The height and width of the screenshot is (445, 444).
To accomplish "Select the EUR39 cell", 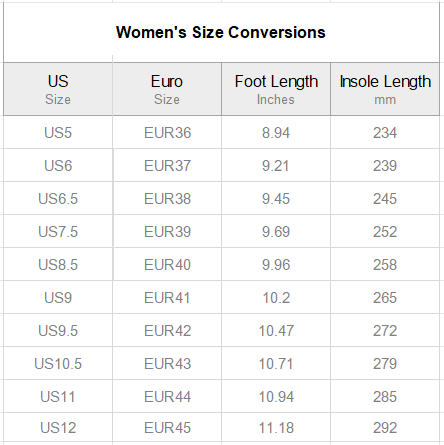I will point(167,232).
